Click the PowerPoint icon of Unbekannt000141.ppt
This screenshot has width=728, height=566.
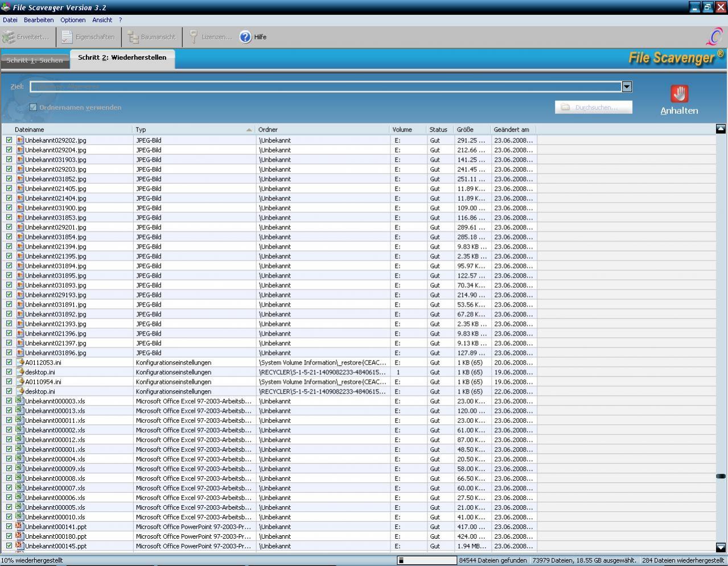[x=20, y=527]
